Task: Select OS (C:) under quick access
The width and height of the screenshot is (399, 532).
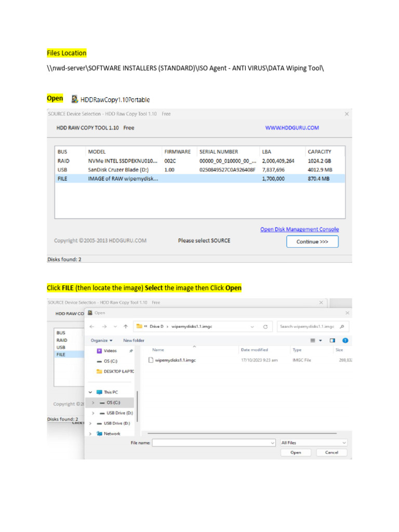Action: [111, 361]
